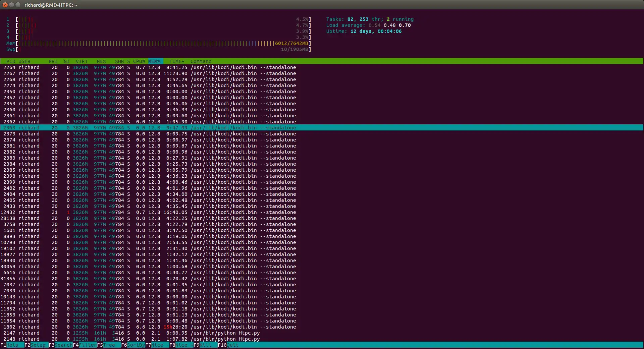
Task: Select python Htpc.py process PID 2148
Action: [x=322, y=339]
